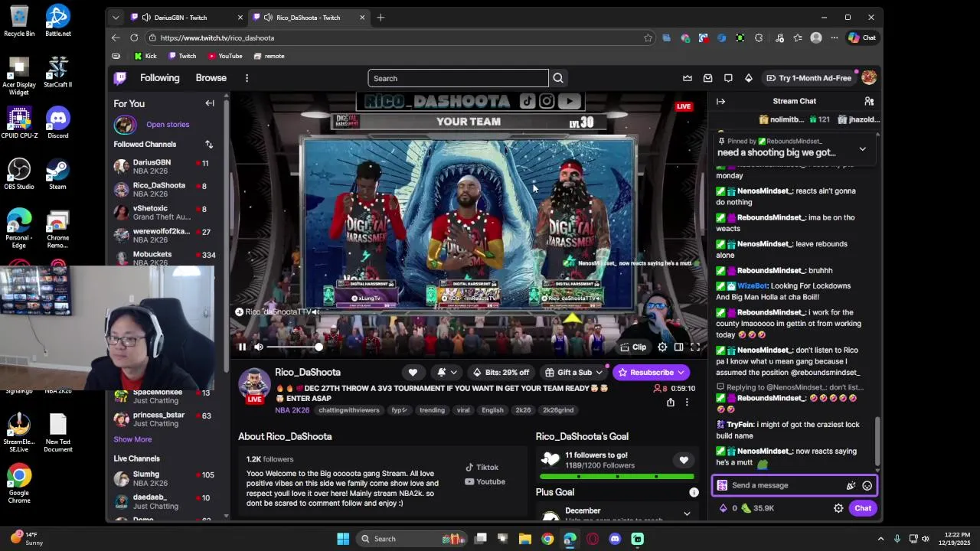Open remote bookmark folder
The width and height of the screenshot is (980, 551).
pyautogui.click(x=269, y=56)
